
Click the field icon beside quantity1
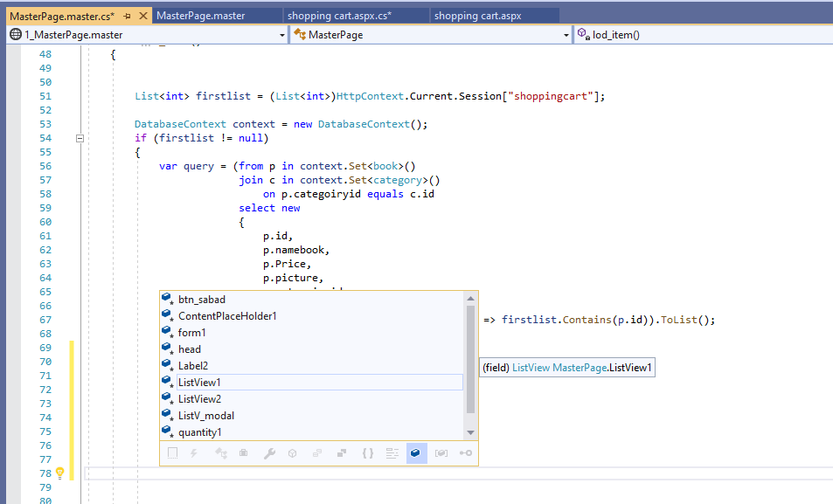tap(168, 432)
